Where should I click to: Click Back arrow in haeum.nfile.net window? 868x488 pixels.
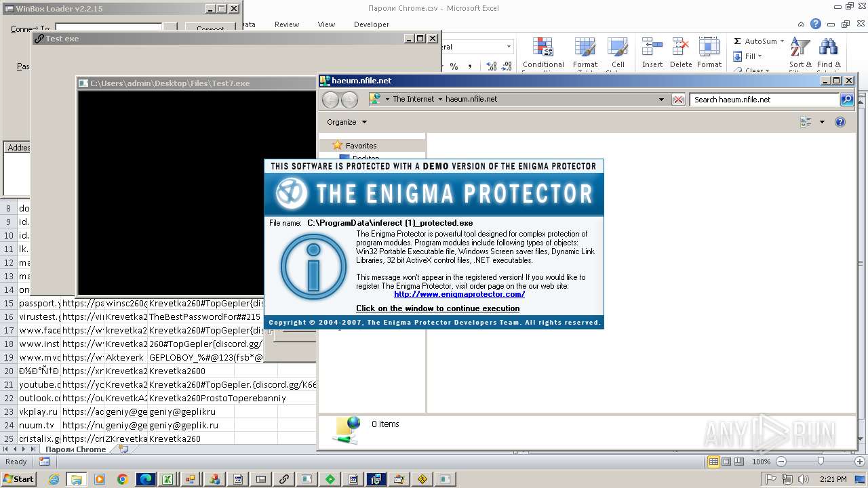[330, 100]
